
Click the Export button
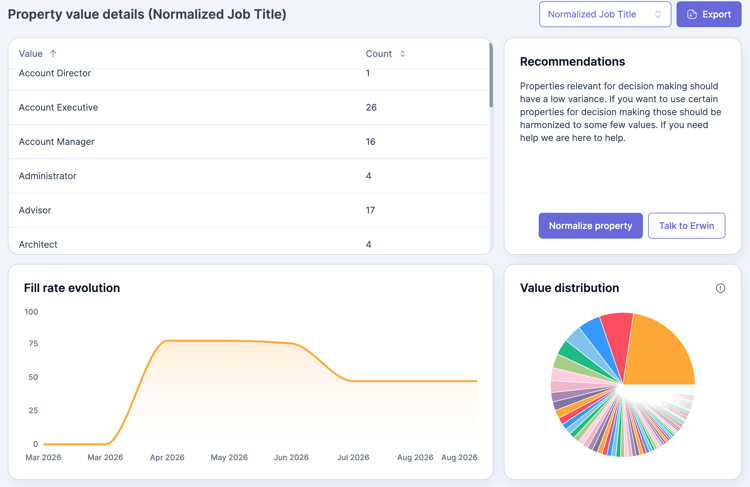(708, 14)
